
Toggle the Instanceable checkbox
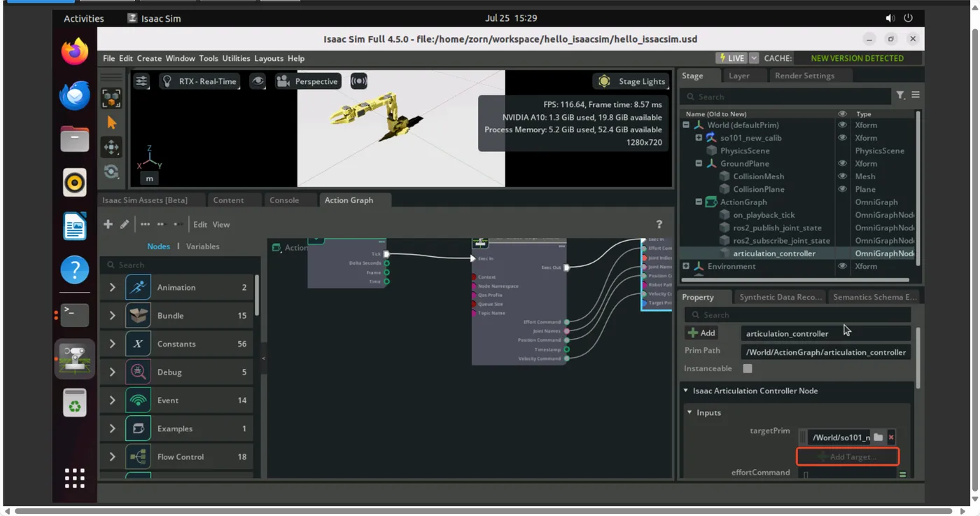[x=748, y=368]
